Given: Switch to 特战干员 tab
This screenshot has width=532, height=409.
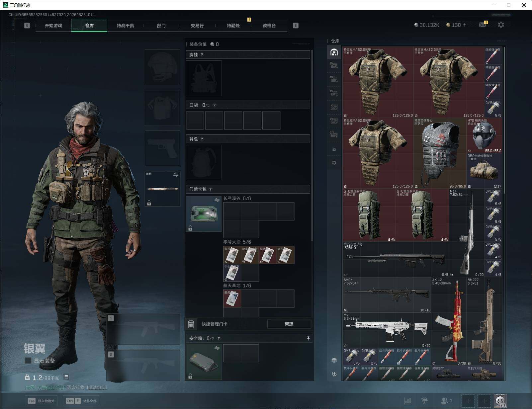Looking at the screenshot, I should pyautogui.click(x=125, y=26).
